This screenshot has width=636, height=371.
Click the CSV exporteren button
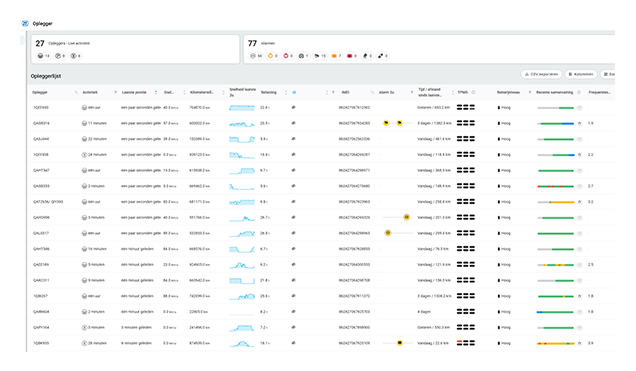click(x=541, y=74)
